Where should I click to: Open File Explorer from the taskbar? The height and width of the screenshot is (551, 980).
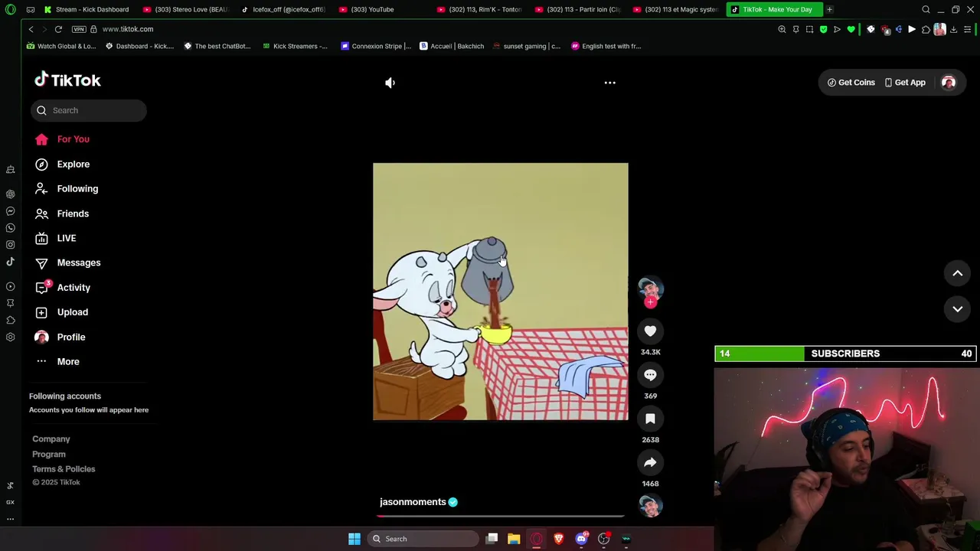click(514, 539)
